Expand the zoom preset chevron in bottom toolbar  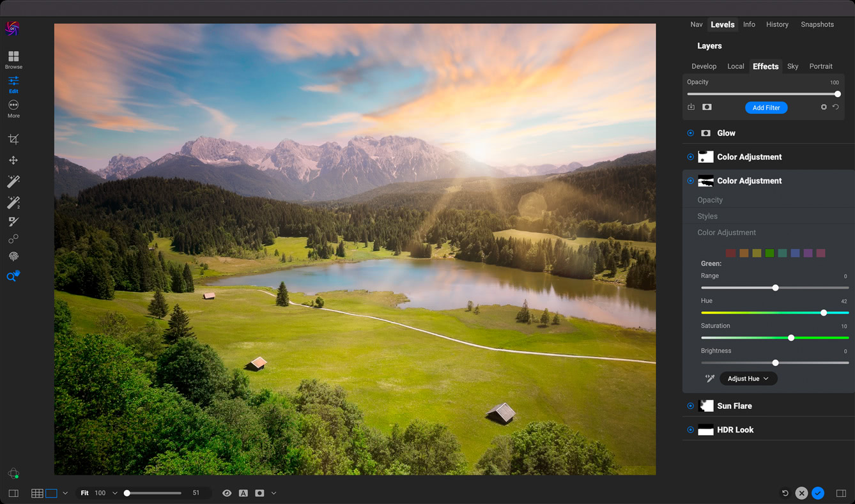tap(114, 493)
